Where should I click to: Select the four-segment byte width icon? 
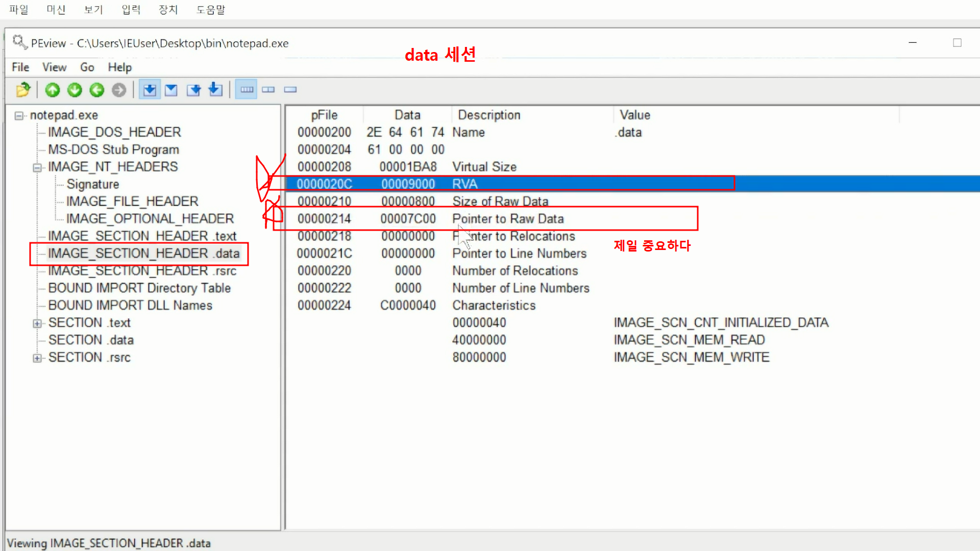[247, 90]
